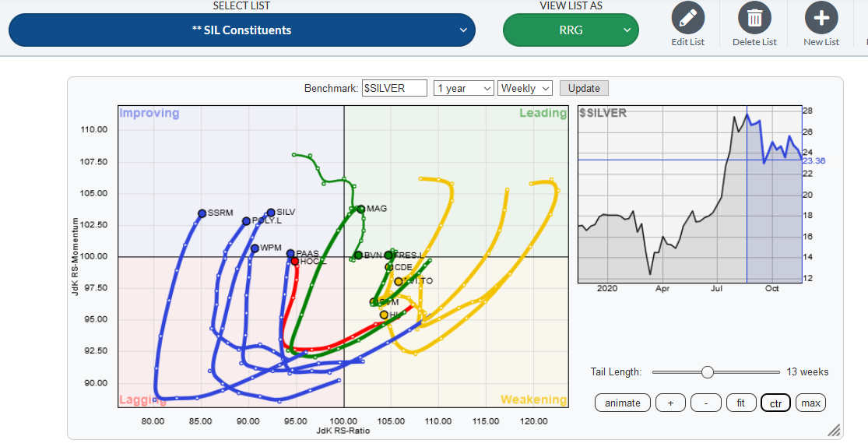Click the New List plus icon
The width and height of the screenshot is (868, 447).
click(821, 18)
